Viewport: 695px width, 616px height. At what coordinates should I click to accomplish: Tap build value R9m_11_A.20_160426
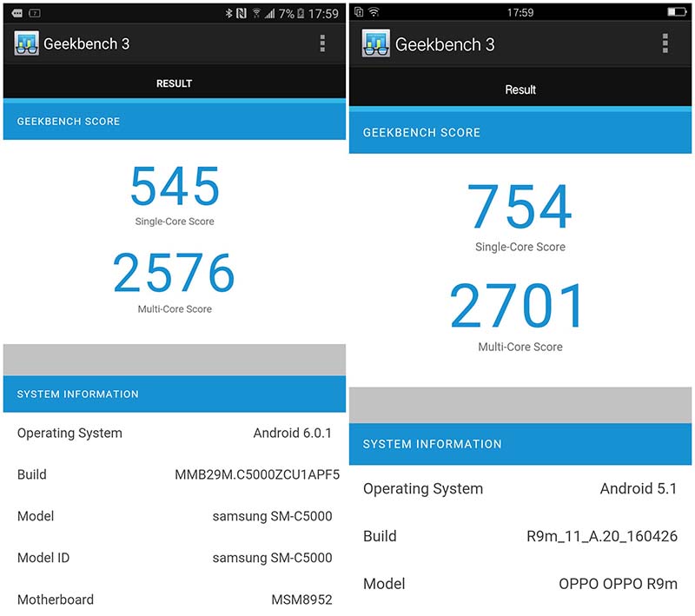[602, 536]
